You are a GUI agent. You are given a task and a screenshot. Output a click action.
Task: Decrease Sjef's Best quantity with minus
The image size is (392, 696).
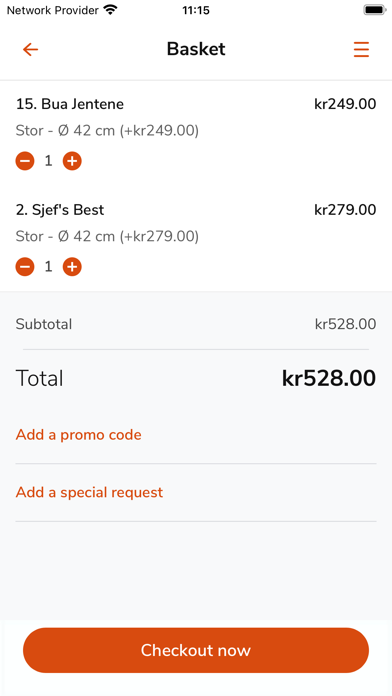click(25, 267)
